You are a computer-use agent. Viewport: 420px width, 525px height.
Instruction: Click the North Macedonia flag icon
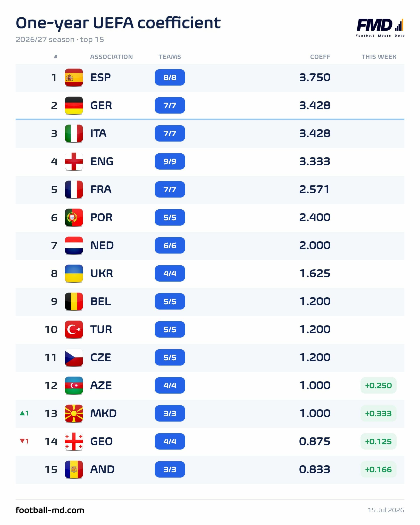(x=74, y=413)
